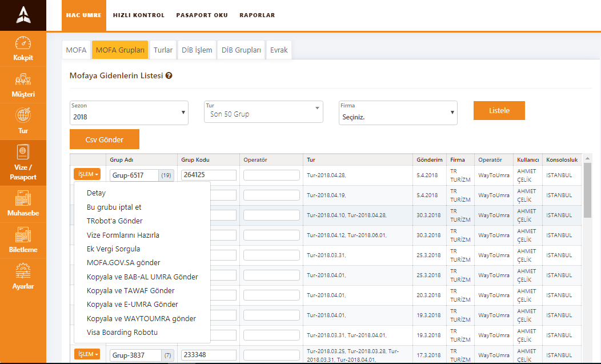Choose Detay from İşlem menu

[96, 193]
